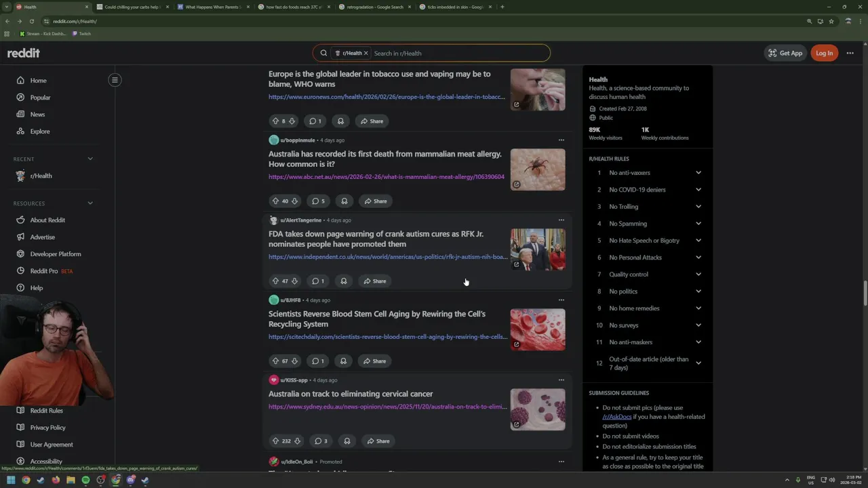Click the reddit logo

[24, 53]
